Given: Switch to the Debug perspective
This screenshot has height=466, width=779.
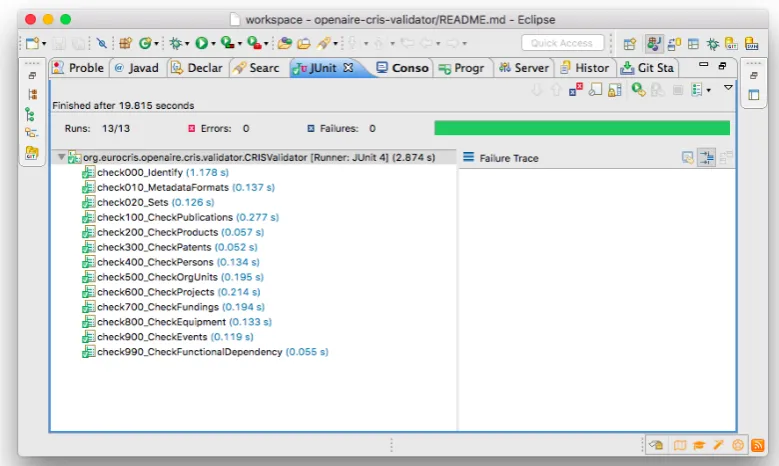Looking at the screenshot, I should tap(713, 44).
